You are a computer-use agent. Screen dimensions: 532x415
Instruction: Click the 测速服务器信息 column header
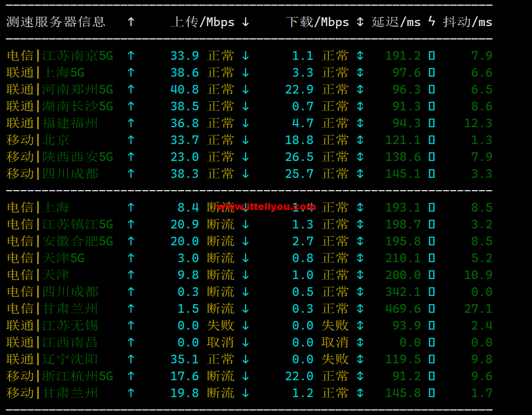pos(56,22)
